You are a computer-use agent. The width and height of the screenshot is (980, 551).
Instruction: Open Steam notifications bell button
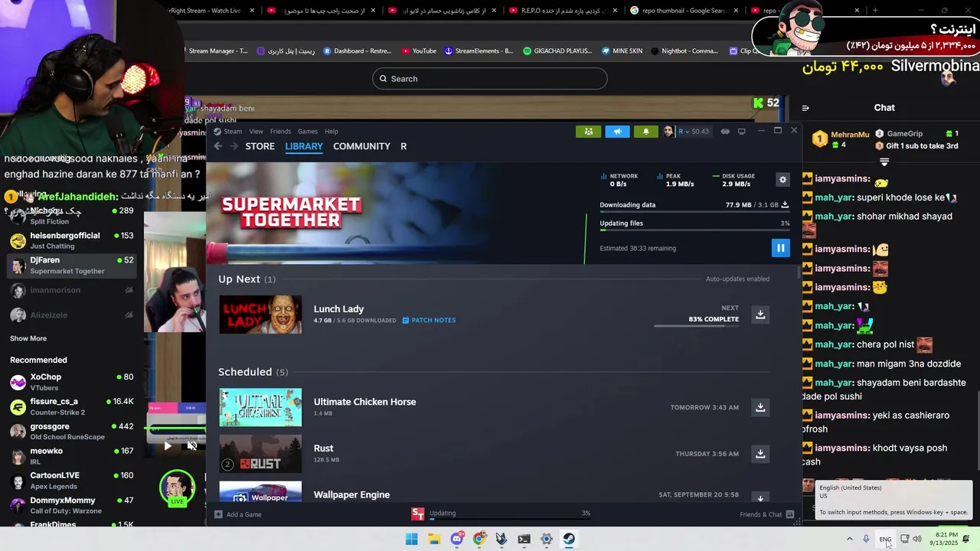[645, 131]
